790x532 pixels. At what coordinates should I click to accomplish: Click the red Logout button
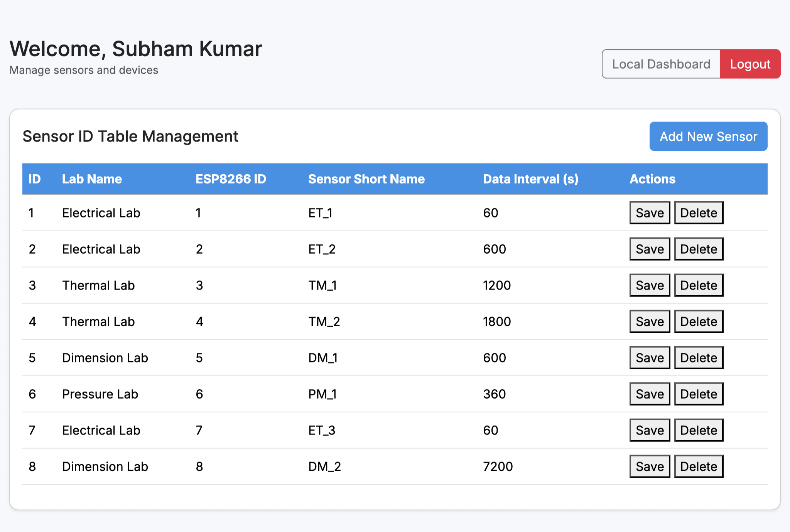click(x=750, y=64)
